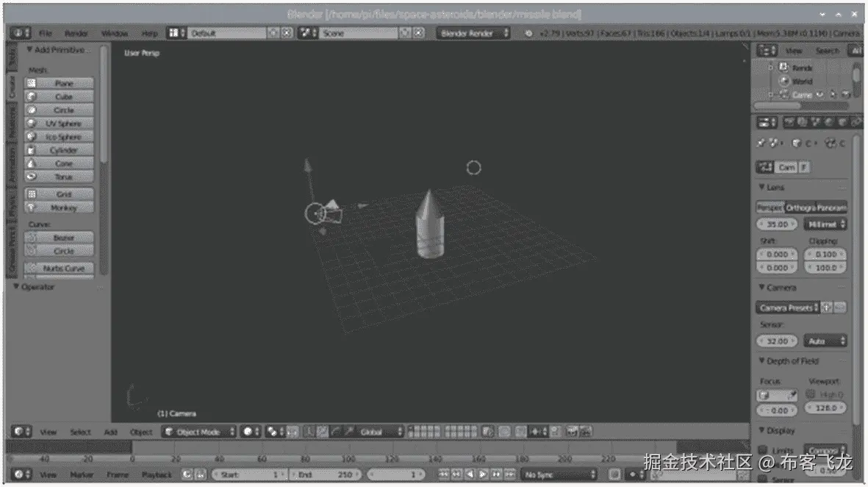Open the sensor fit Auto dropdown
This screenshot has width=868, height=487.
(x=825, y=341)
